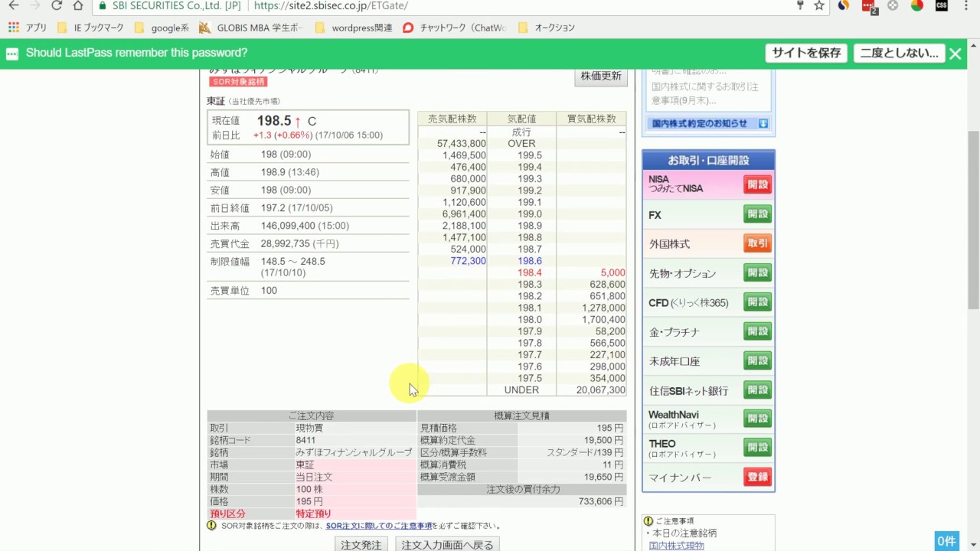This screenshot has height=551, width=980.
Task: Click the green padlock security icon
Action: point(103,5)
